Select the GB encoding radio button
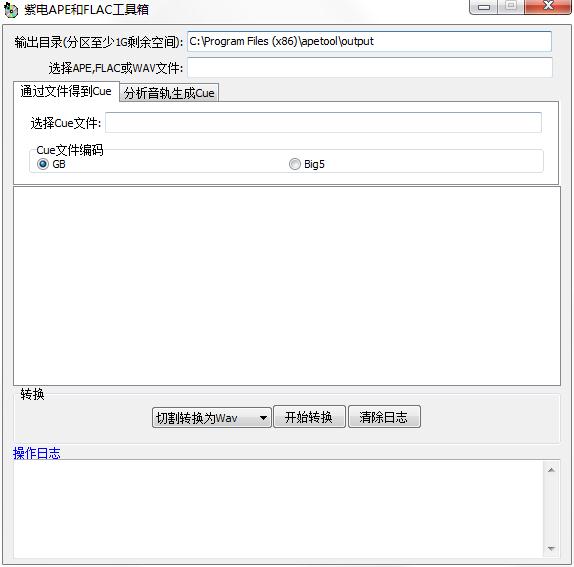The height and width of the screenshot is (567, 574). coord(43,164)
